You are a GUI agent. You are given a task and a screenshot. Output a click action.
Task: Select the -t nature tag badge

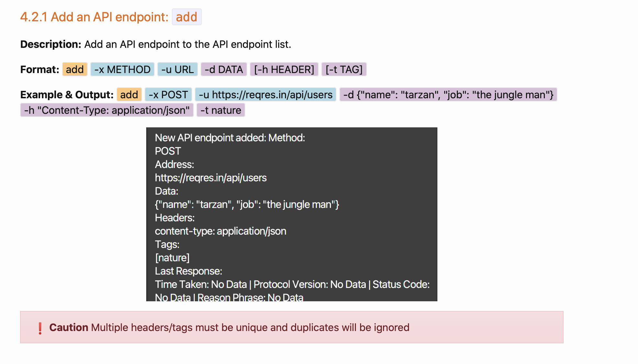click(x=220, y=110)
